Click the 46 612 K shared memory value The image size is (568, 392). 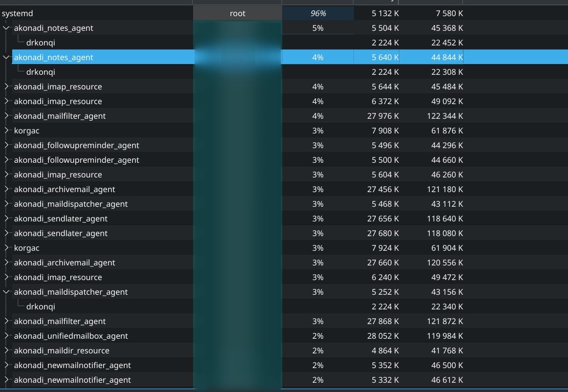point(447,380)
